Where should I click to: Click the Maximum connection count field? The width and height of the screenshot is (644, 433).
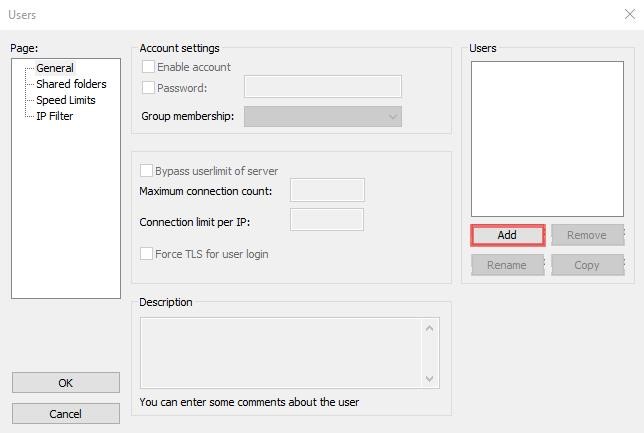(x=326, y=190)
